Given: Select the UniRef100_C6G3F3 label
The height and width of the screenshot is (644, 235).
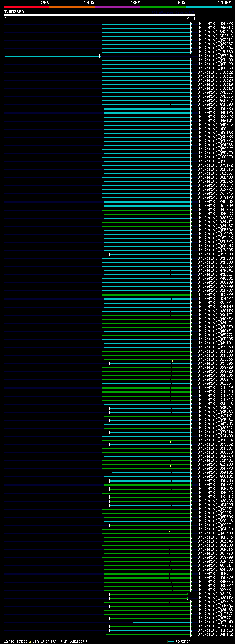Looking at the screenshot, I should 215,157.
